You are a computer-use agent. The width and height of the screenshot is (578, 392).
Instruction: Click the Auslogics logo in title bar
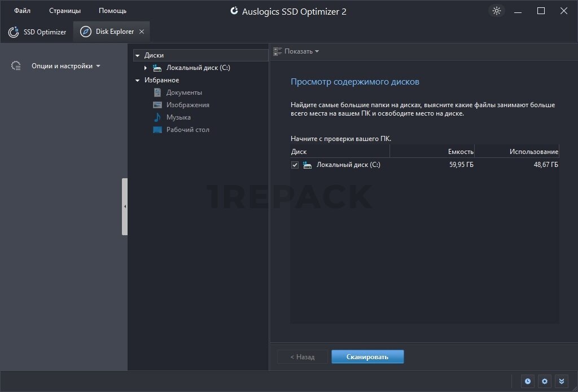tap(234, 11)
